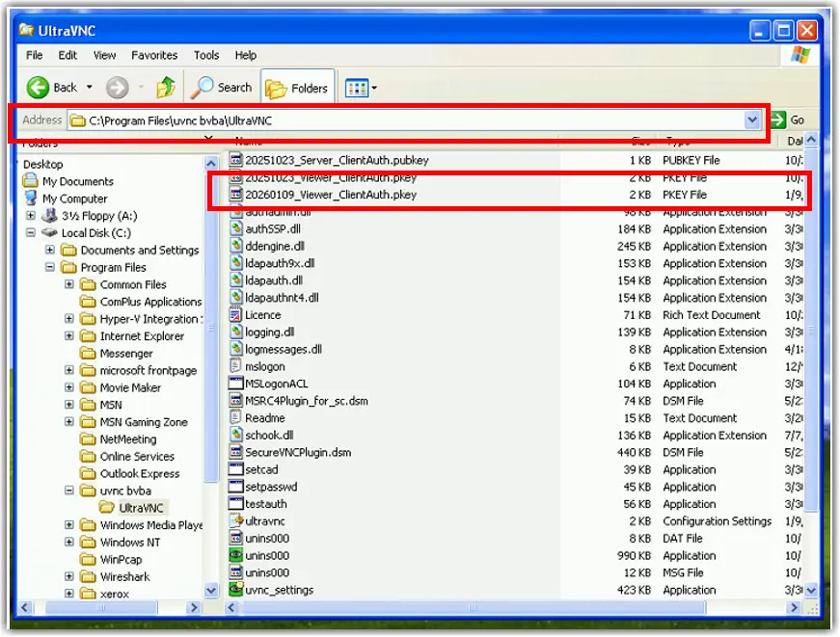Select the MSRC4Plugin_for_sc.dsm icon
Screen dimensions: 840x637
click(x=235, y=400)
